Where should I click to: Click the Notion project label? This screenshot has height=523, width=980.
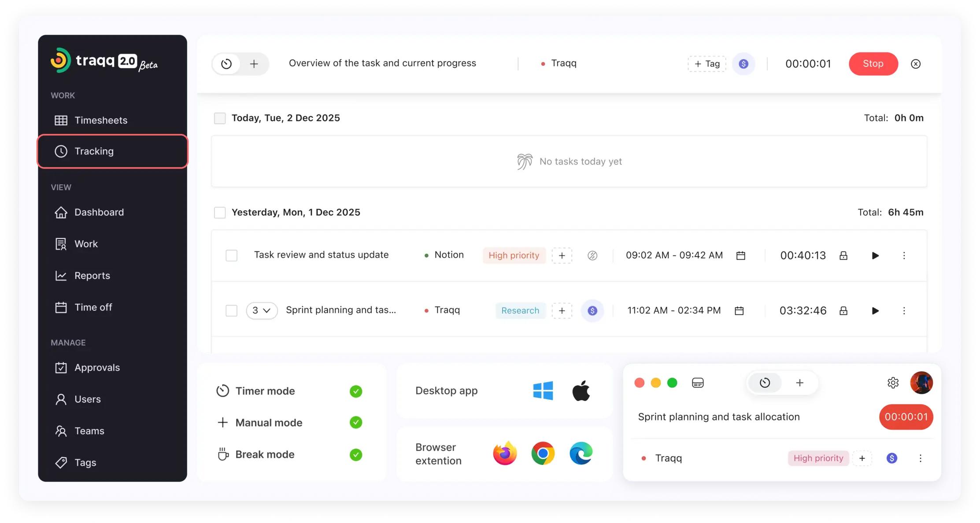point(444,255)
